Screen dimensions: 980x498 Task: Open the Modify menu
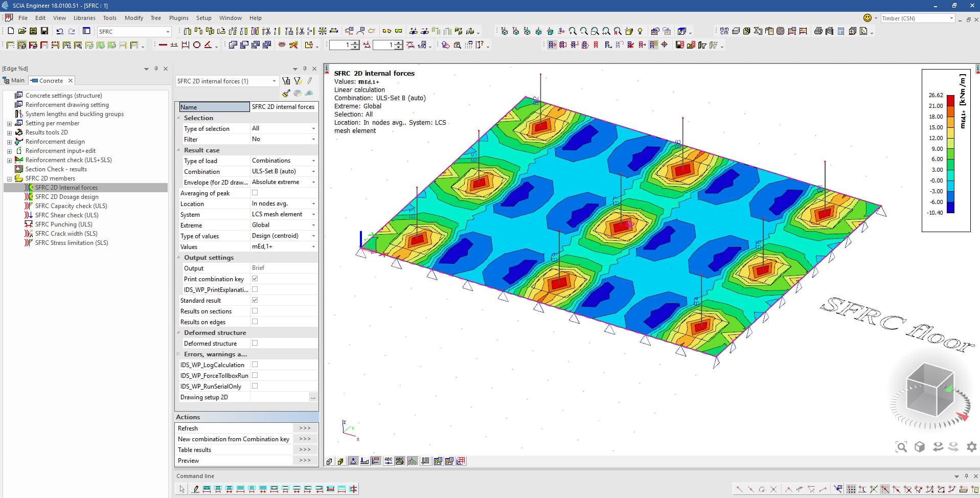point(134,18)
